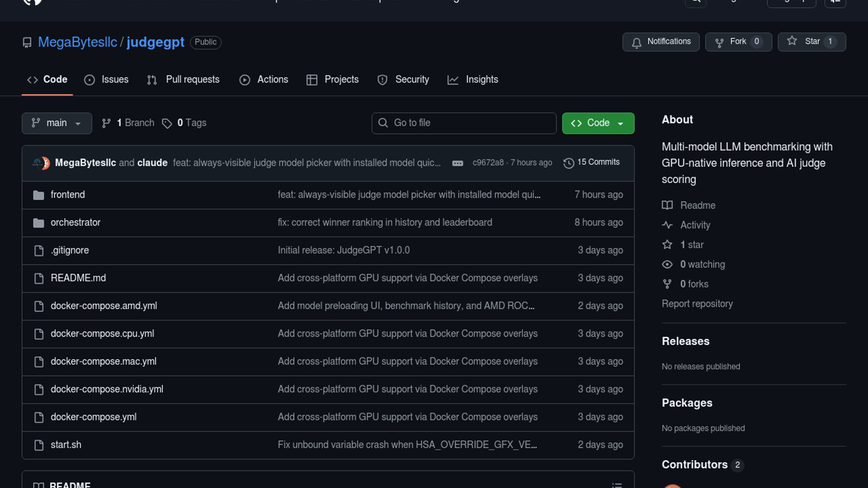Open the Activity pulse link
868x488 pixels.
667,225
